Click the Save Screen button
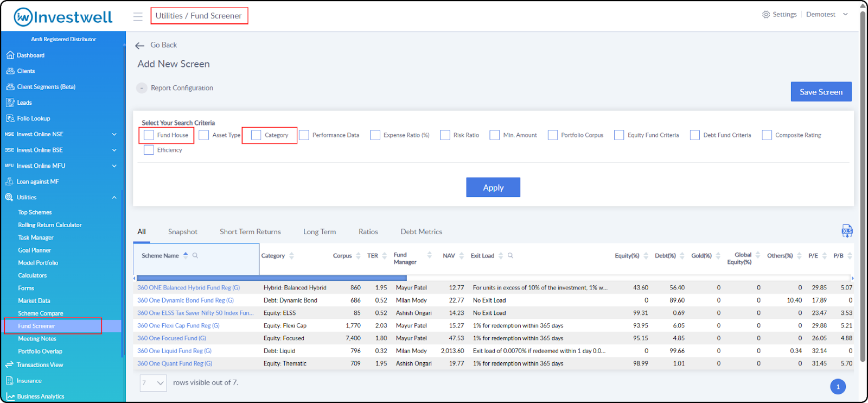Viewport: 868px width, 403px height. pyautogui.click(x=821, y=92)
